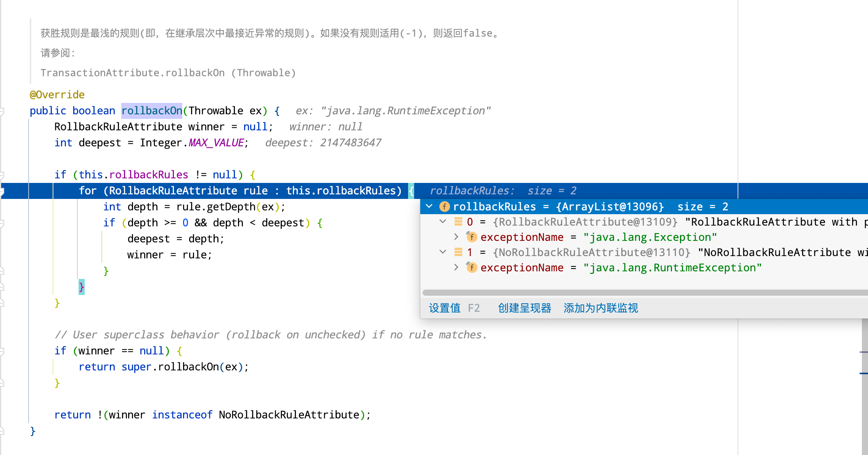Click the 创建呈现器 link

click(x=524, y=308)
